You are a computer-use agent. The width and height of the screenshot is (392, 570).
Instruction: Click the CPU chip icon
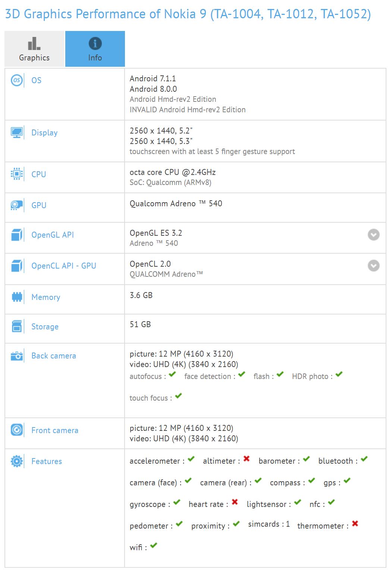tap(17, 174)
